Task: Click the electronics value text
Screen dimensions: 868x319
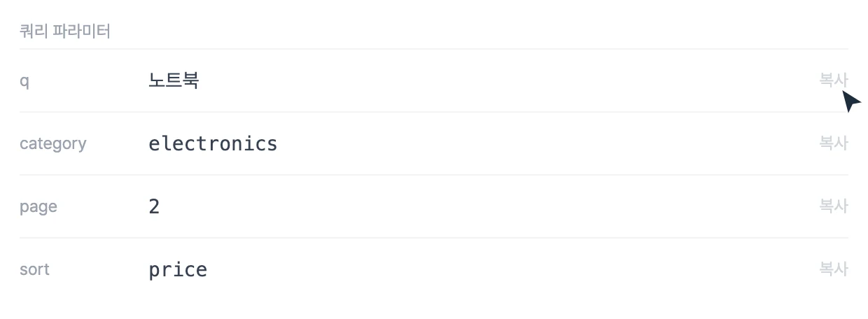Action: point(213,143)
